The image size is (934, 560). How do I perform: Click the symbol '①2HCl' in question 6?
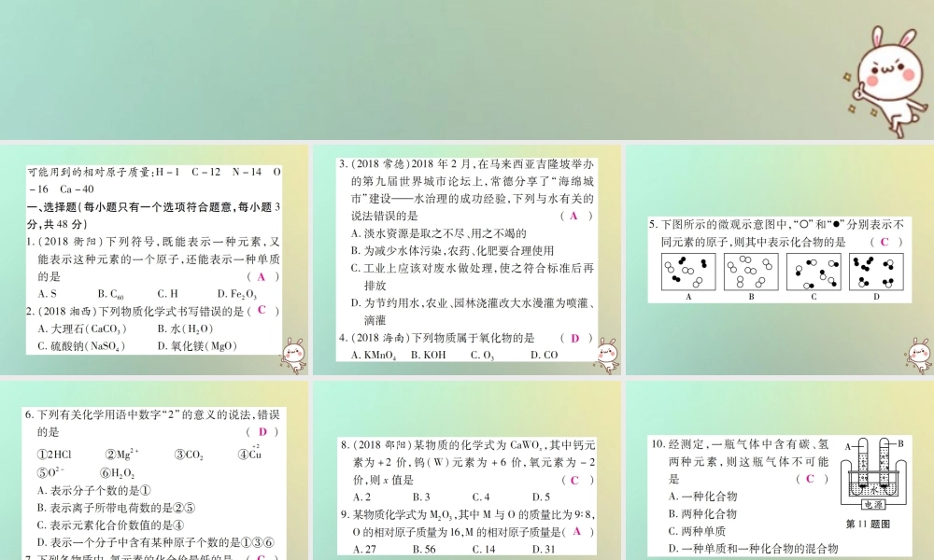pos(54,455)
